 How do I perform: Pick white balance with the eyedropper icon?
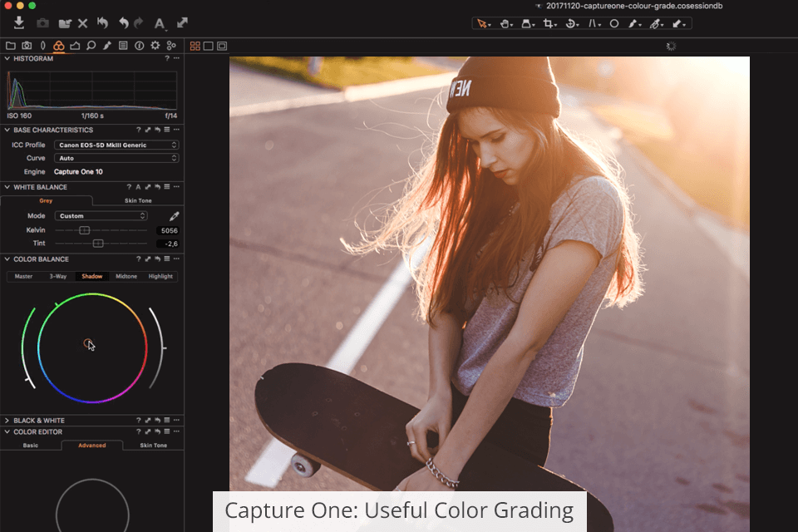[x=174, y=216]
